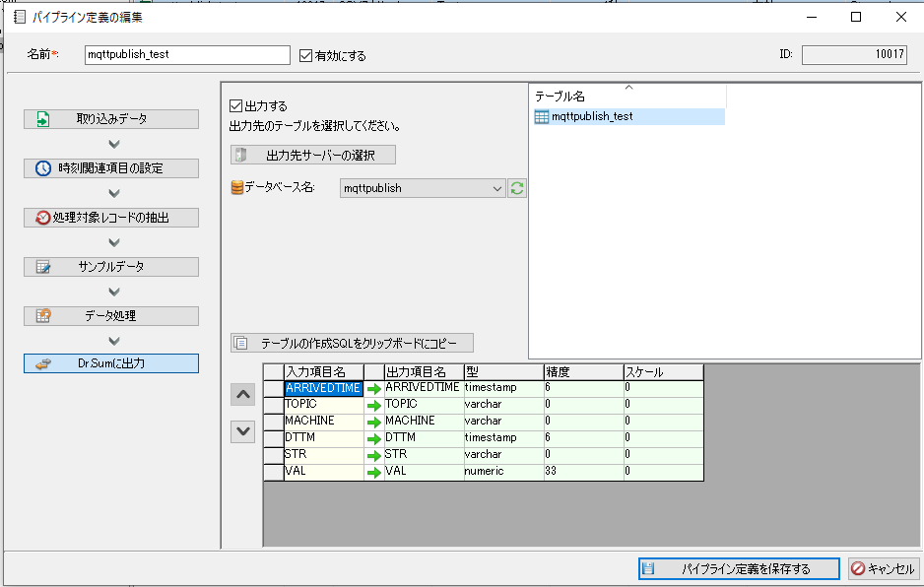924x587 pixels.
Task: Open the データ処理 step
Action: (x=111, y=316)
